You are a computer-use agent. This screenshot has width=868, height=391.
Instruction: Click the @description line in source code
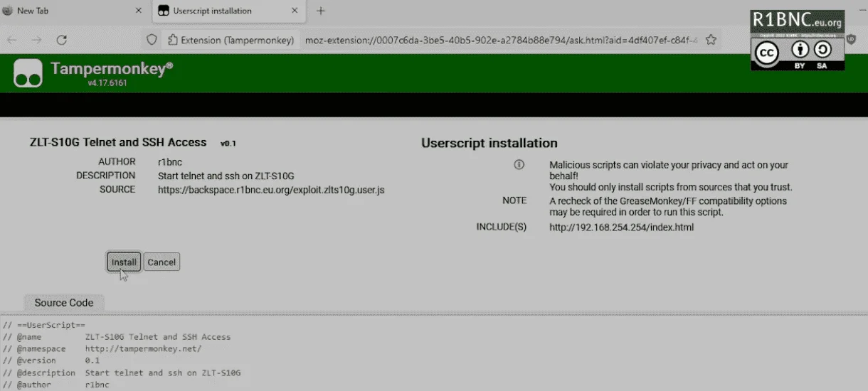pos(122,373)
